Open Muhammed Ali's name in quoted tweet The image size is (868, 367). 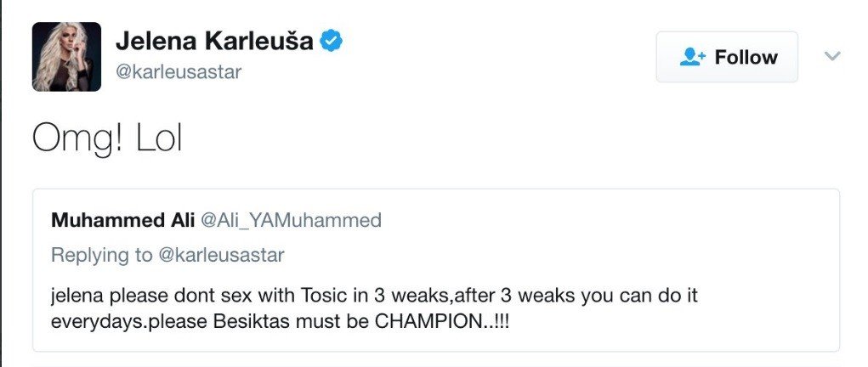point(123,220)
